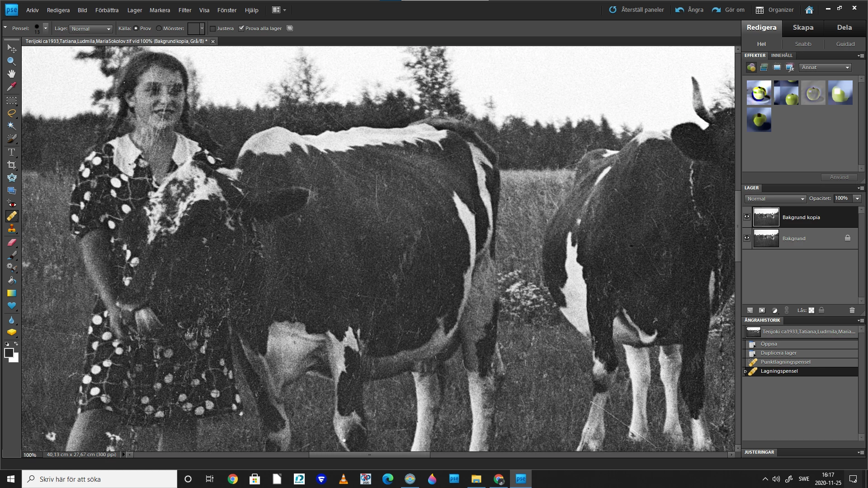Enable the Justera checkbox
This screenshot has width=868, height=488.
tap(213, 28)
